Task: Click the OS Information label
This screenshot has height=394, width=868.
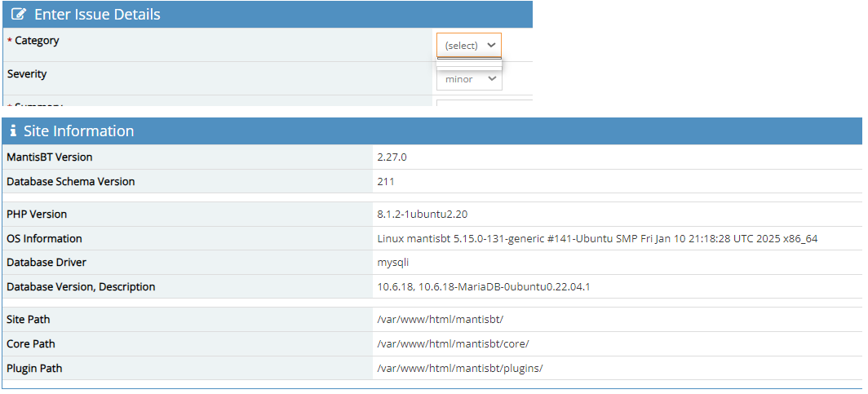Action: (x=44, y=238)
